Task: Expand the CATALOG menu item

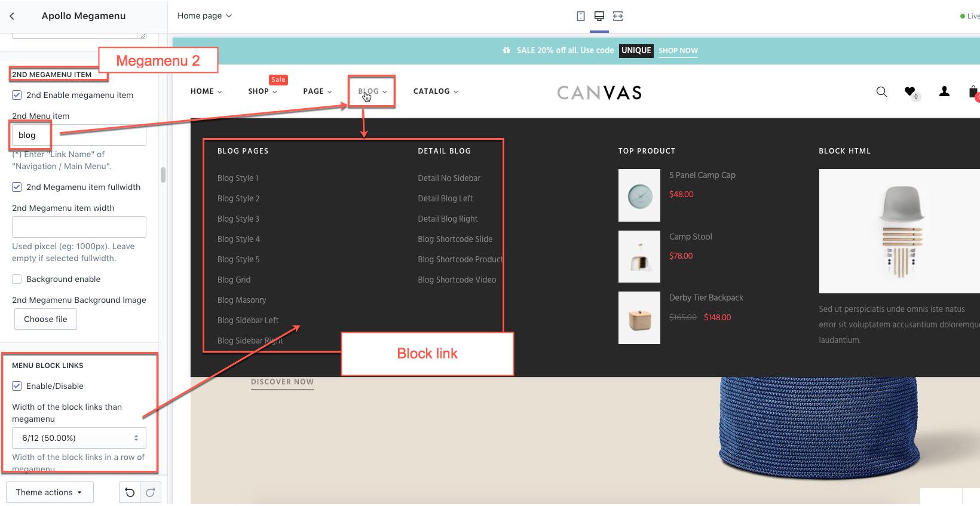Action: click(436, 91)
